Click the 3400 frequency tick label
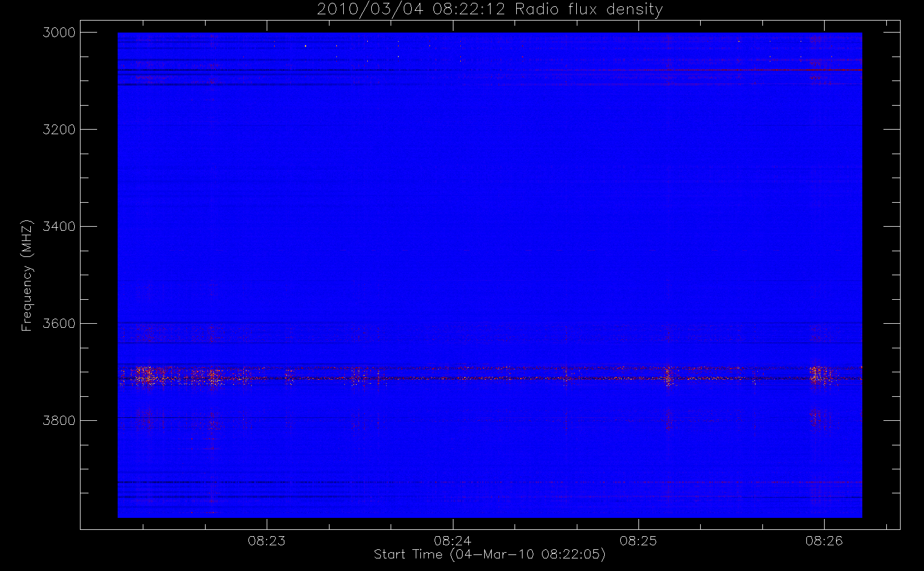 [x=59, y=227]
